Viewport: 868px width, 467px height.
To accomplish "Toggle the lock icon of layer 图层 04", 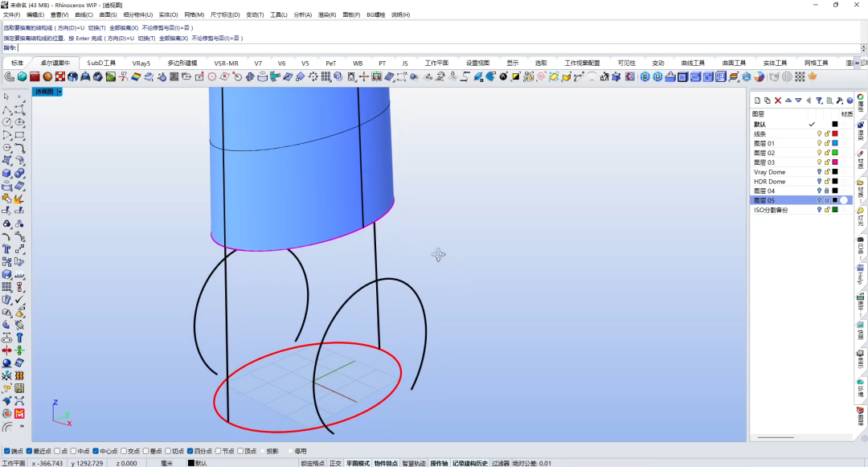I will 827,190.
